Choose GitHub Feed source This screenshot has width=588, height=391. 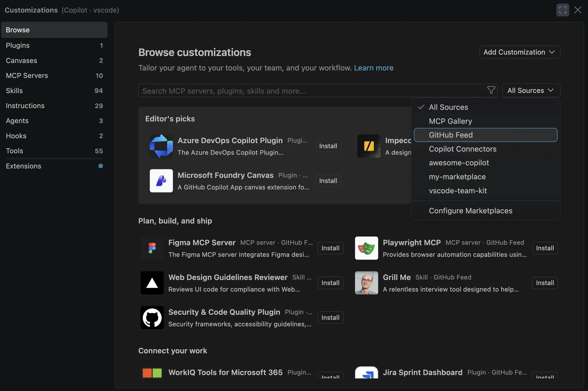pyautogui.click(x=485, y=135)
